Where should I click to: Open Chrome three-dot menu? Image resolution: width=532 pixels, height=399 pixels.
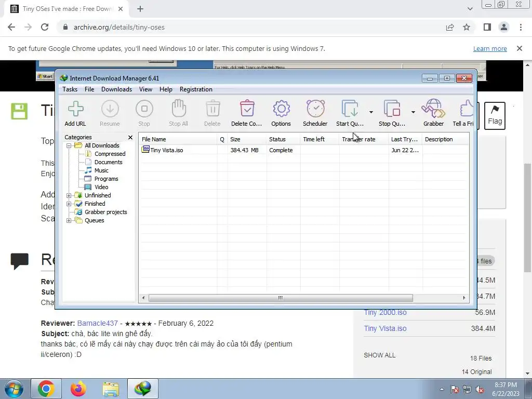click(x=521, y=27)
